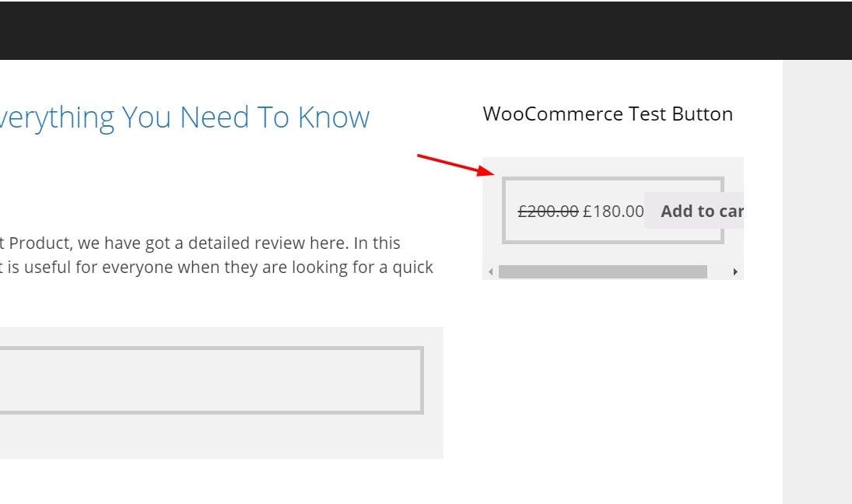This screenshot has height=504, width=852.
Task: Open the 'Everything You Need To Know' heading link
Action: pyautogui.click(x=184, y=117)
